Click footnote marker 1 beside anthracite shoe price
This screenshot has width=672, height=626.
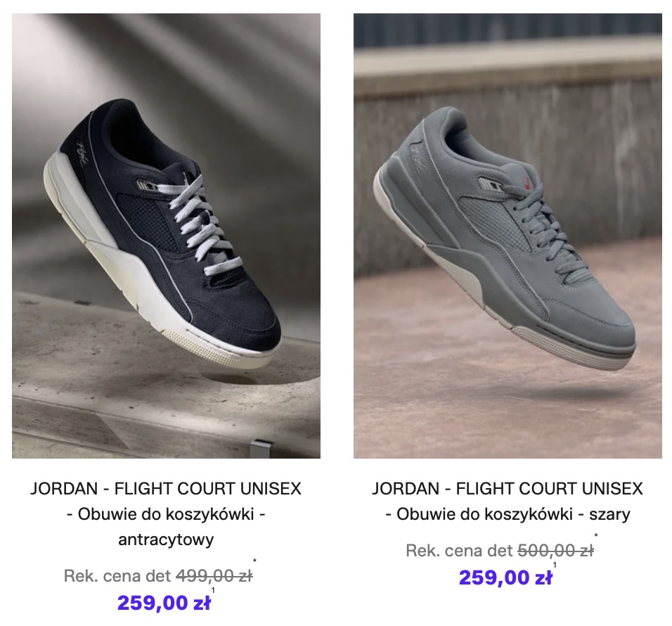(x=213, y=590)
